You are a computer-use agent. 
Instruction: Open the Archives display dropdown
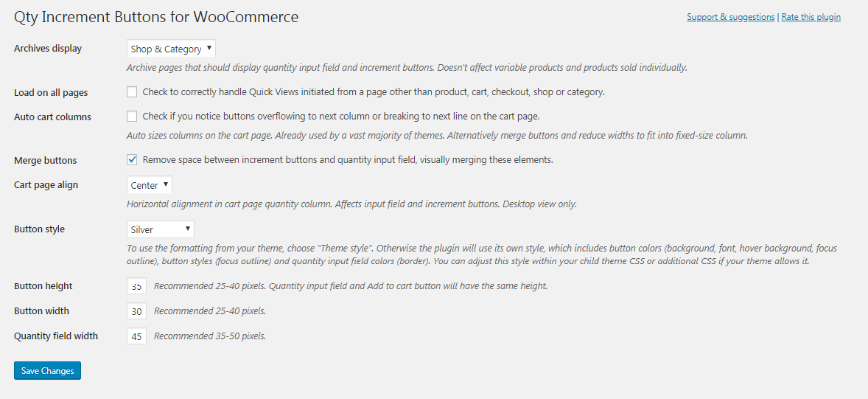pos(171,49)
